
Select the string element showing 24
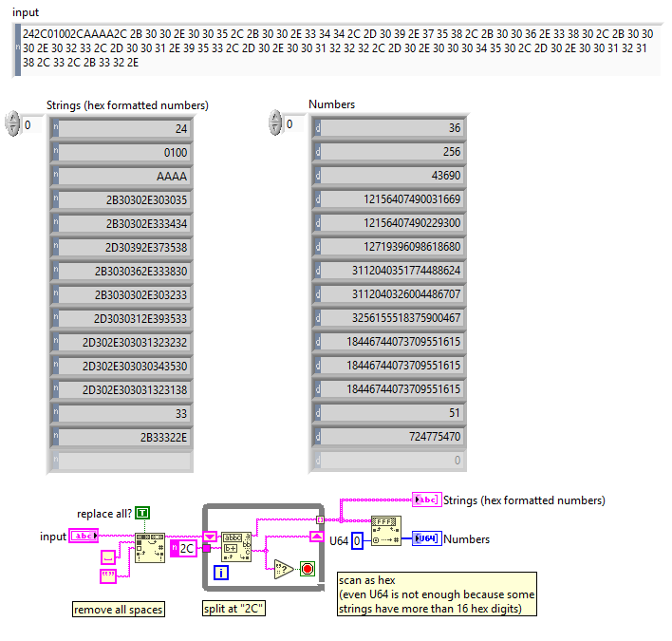coord(121,128)
